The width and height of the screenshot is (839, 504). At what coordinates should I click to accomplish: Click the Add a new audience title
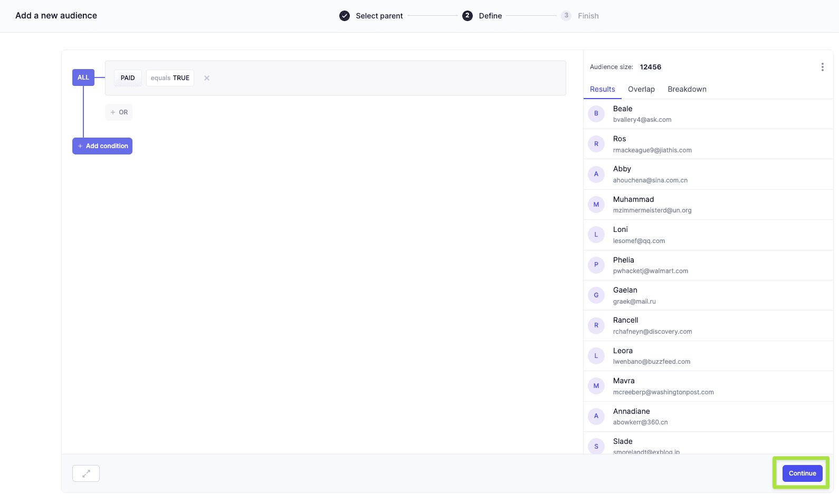(56, 16)
